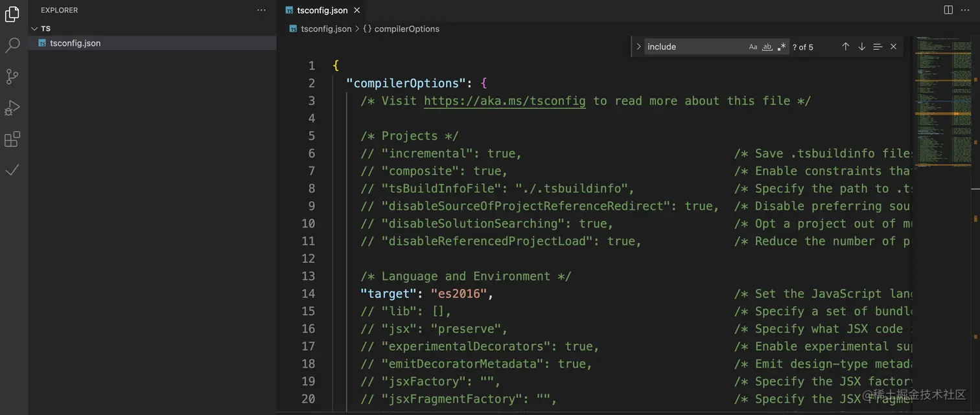The height and width of the screenshot is (415, 980).
Task: Click compilerOptions in the breadcrumb
Action: pyautogui.click(x=406, y=28)
